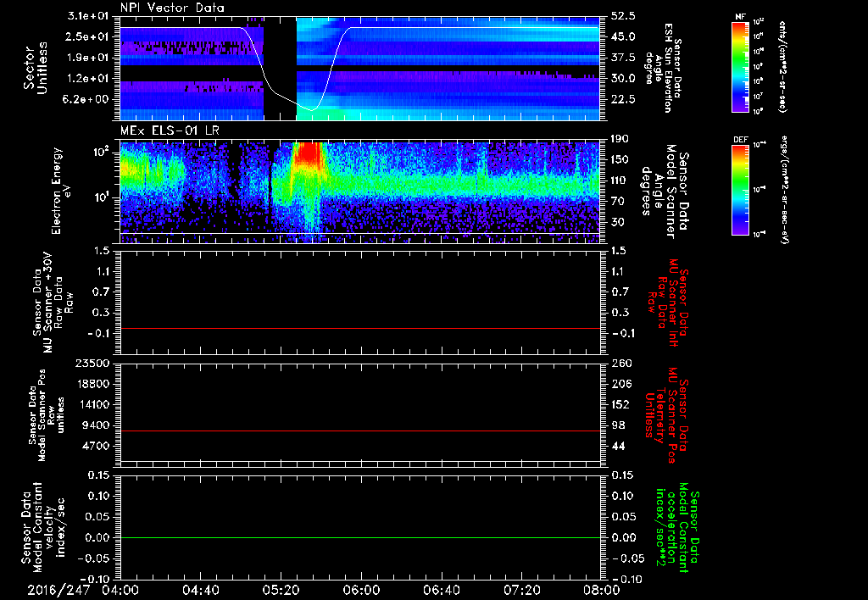Click the '22.5' sun elevation tick label
This screenshot has width=868, height=600.
click(x=623, y=100)
